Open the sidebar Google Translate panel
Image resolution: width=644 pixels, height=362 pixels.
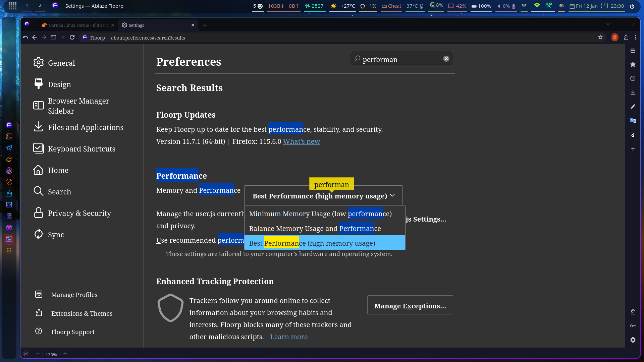coord(633,121)
